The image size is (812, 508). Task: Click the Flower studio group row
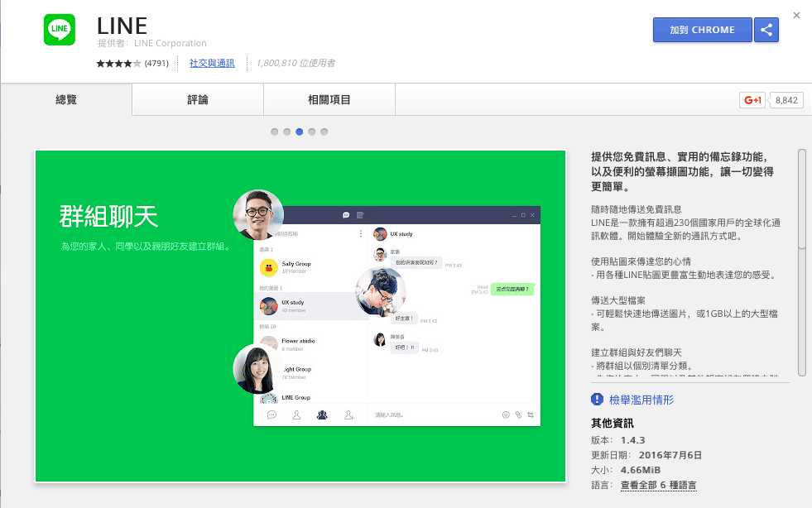(x=310, y=344)
